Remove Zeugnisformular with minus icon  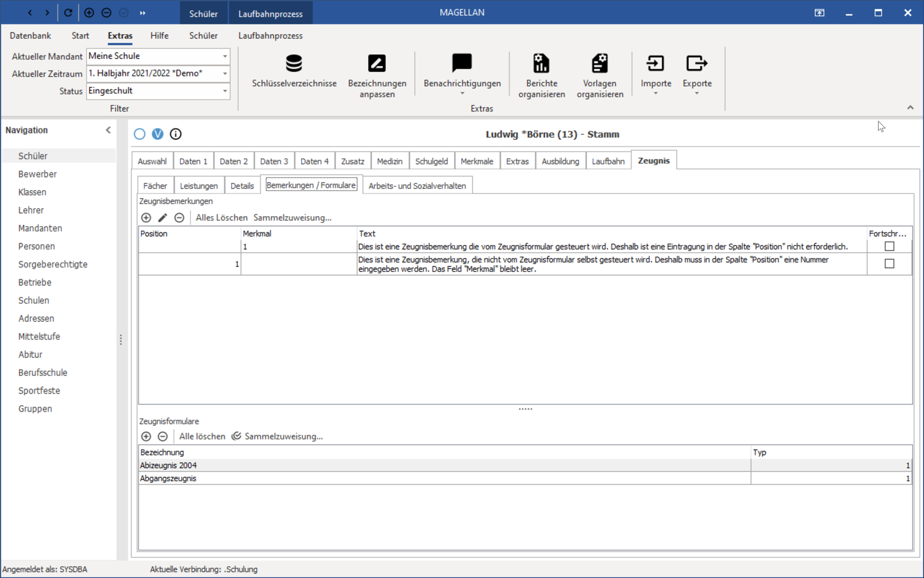coord(163,437)
